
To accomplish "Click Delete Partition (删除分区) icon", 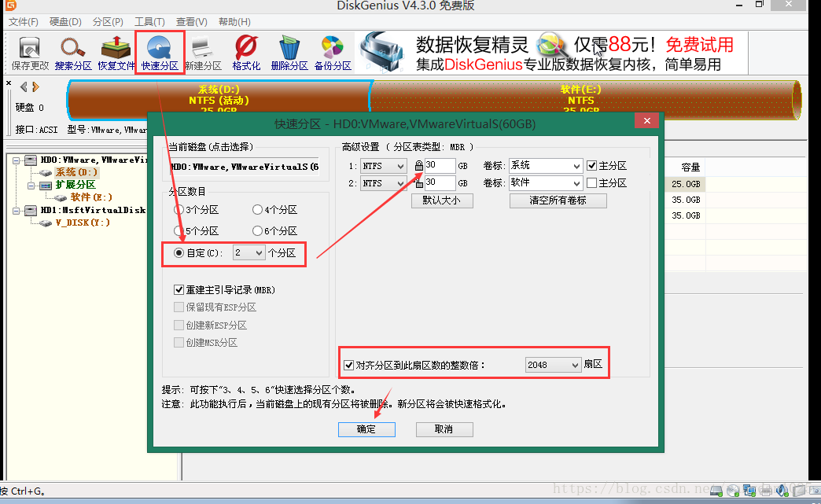I will (x=289, y=53).
